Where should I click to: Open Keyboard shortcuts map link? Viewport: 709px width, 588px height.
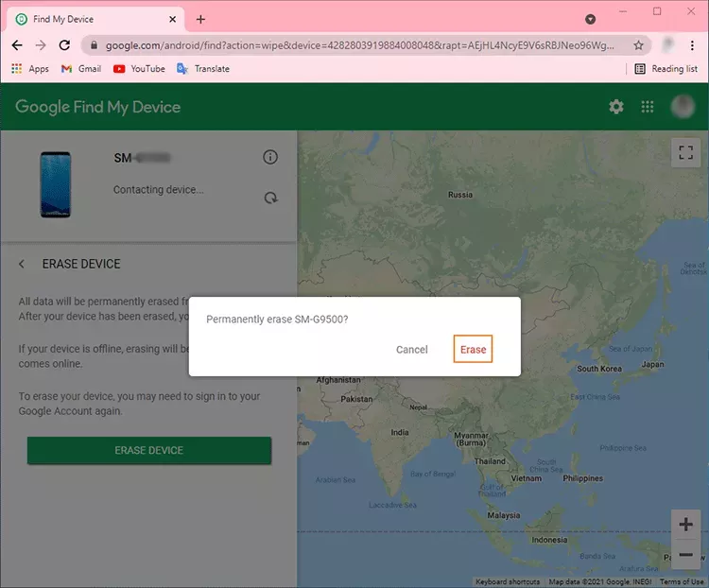point(508,581)
